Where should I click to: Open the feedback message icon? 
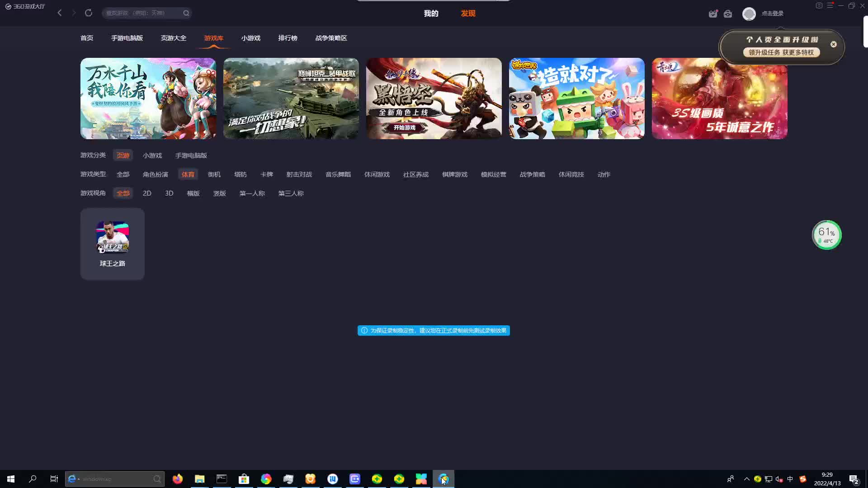[x=819, y=6]
